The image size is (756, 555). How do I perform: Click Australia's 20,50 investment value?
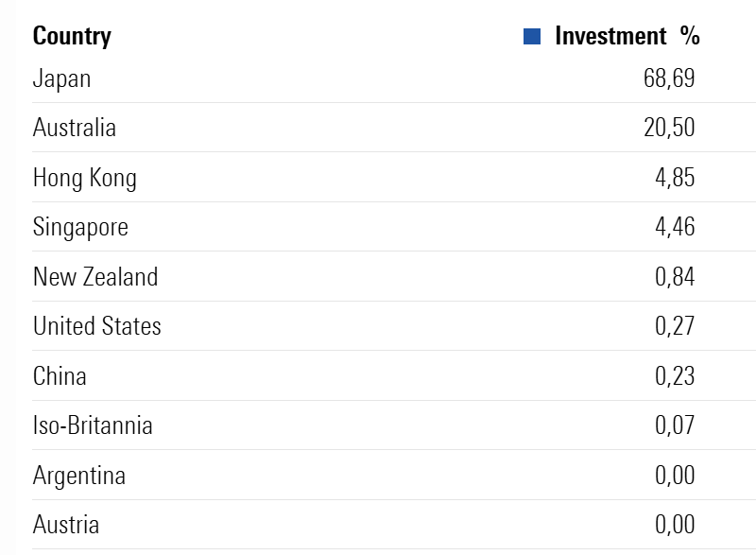(x=669, y=128)
